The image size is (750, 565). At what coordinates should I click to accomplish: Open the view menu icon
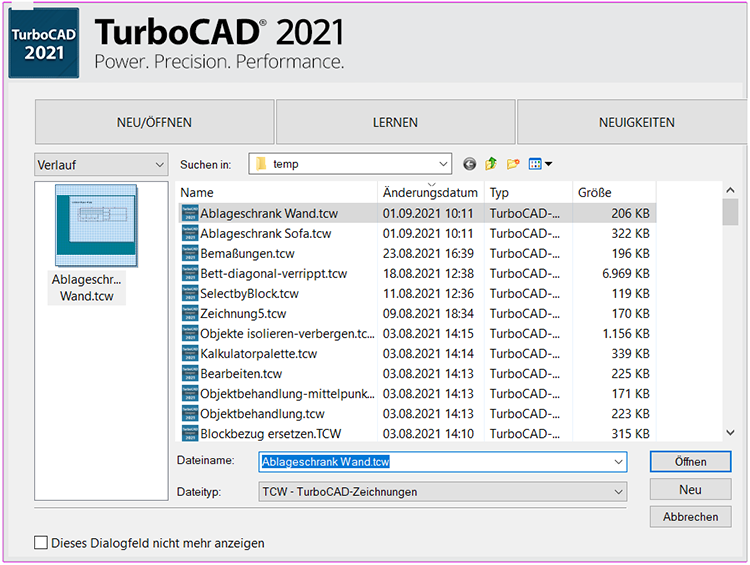pos(540,164)
